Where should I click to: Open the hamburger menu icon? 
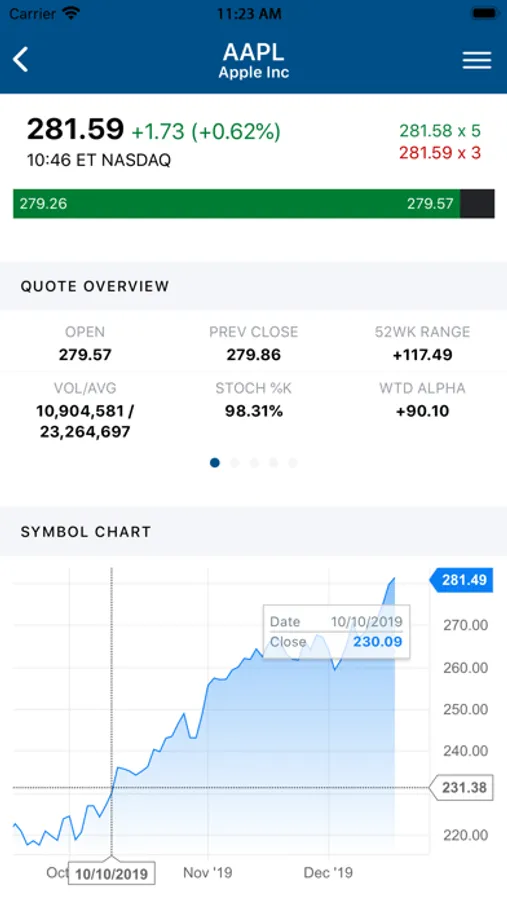coord(477,60)
